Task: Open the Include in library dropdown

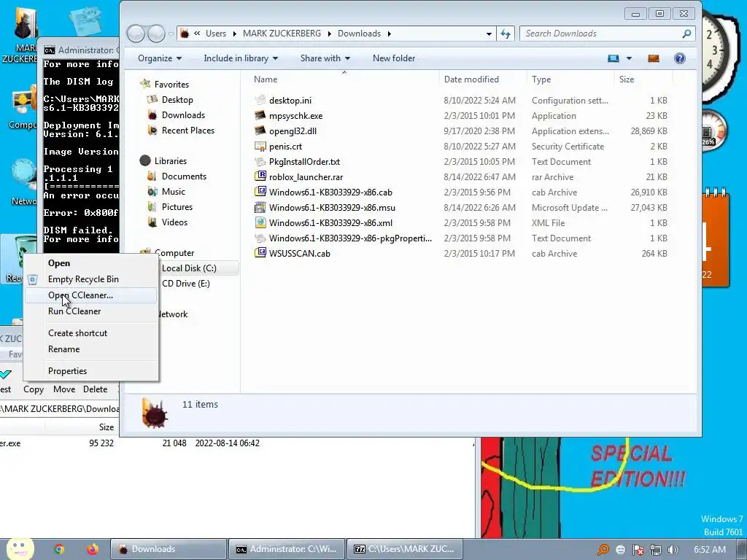Action: click(x=241, y=58)
